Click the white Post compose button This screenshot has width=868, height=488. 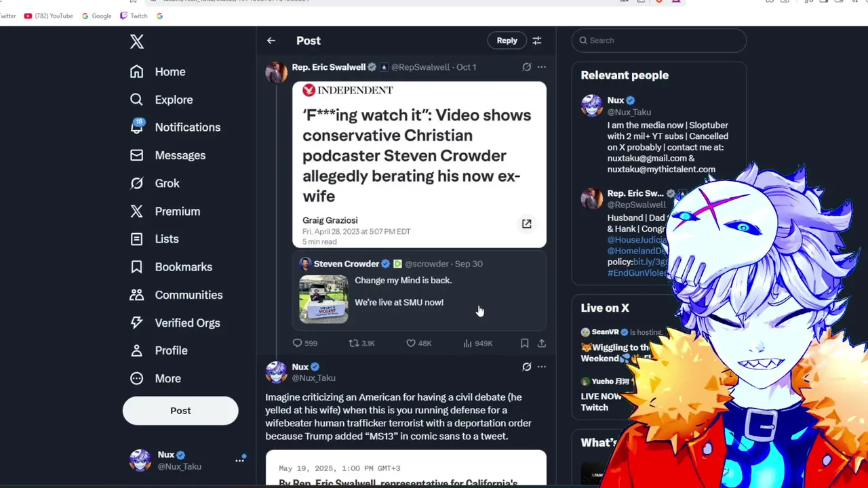coord(180,411)
